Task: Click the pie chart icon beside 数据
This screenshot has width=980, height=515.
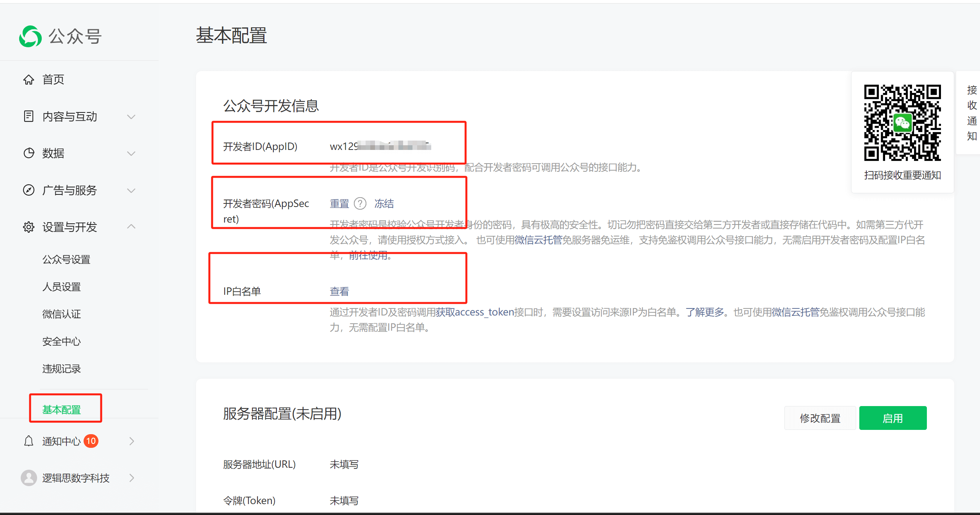Action: coord(29,153)
